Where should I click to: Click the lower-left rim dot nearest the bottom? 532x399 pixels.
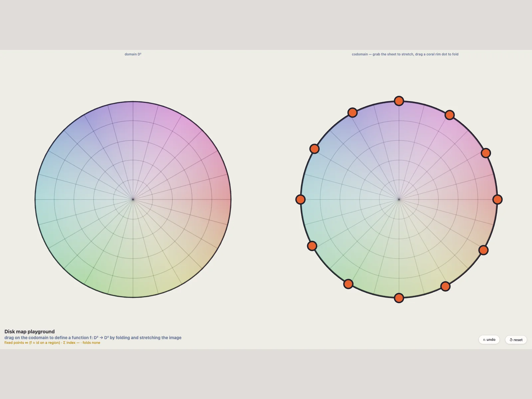[x=348, y=284]
